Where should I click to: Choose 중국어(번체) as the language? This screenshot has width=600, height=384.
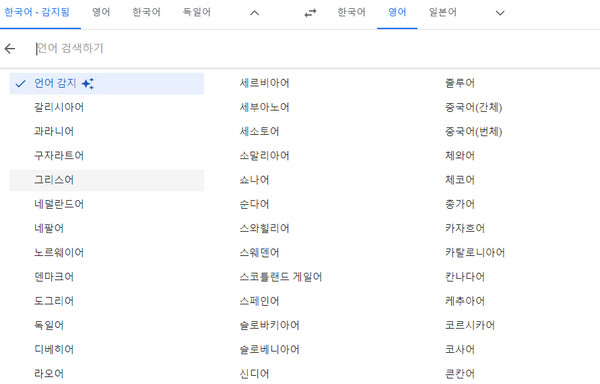tap(474, 132)
